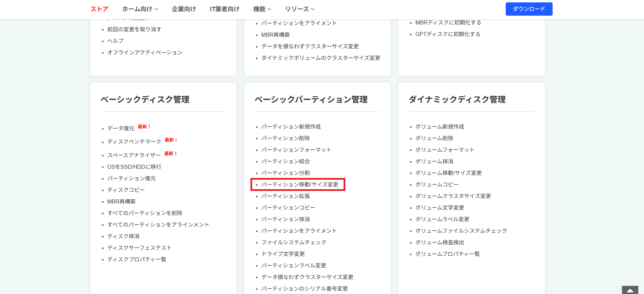This screenshot has height=294, width=644.
Task: Expand the 機能 dropdown menu
Action: click(262, 9)
